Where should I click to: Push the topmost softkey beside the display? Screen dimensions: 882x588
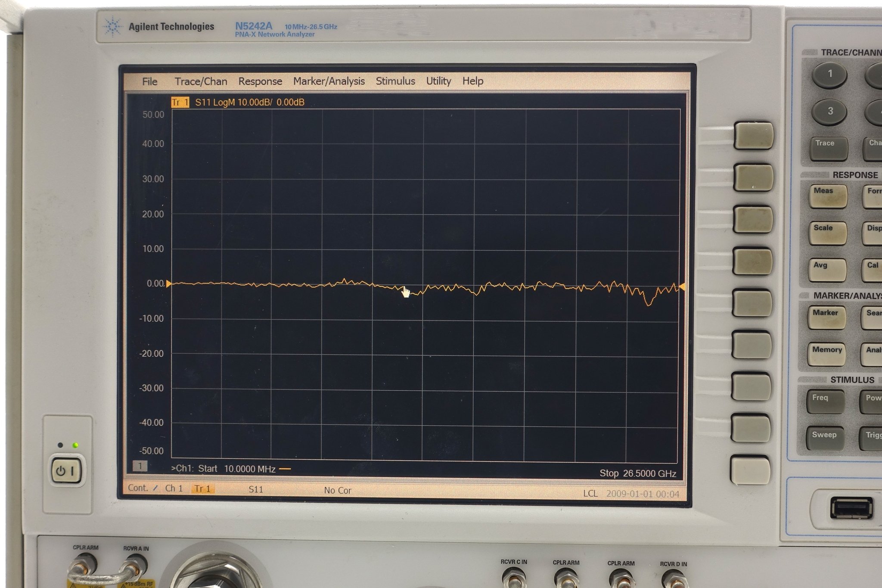(753, 136)
